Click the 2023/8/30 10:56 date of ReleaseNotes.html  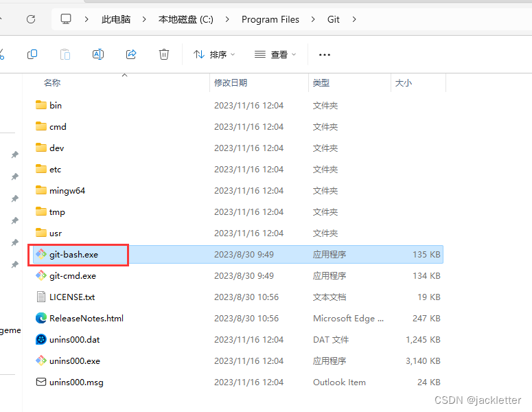pos(246,319)
